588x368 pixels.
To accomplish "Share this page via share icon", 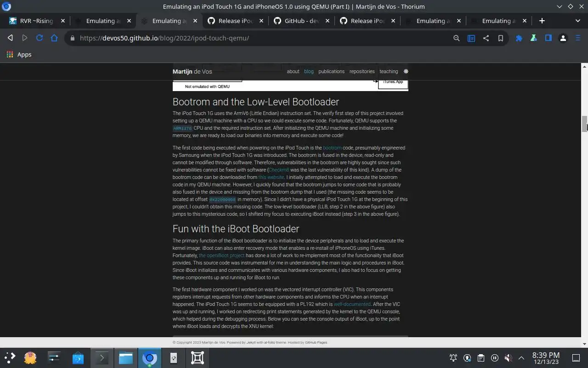I will (x=486, y=38).
